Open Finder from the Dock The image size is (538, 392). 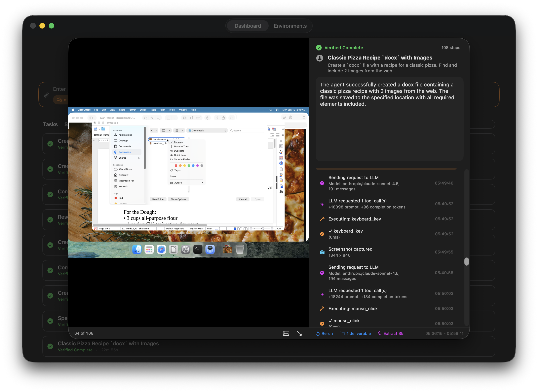click(x=137, y=249)
